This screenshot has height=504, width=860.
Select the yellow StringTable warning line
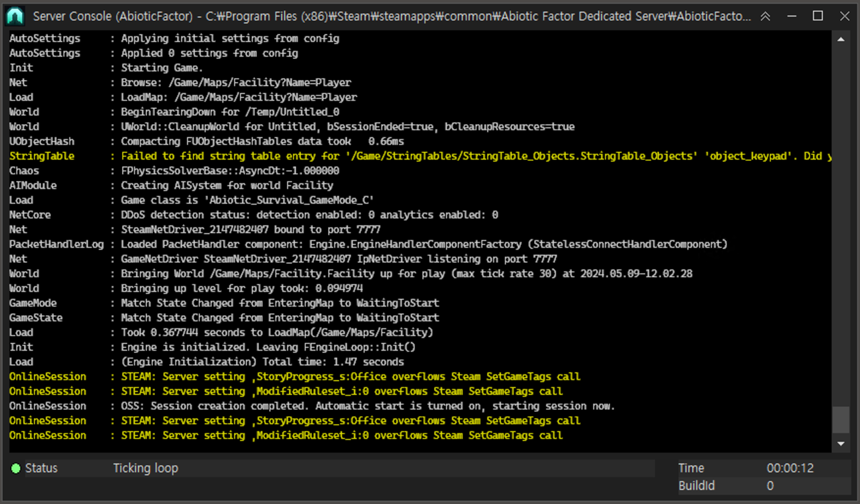tap(420, 156)
